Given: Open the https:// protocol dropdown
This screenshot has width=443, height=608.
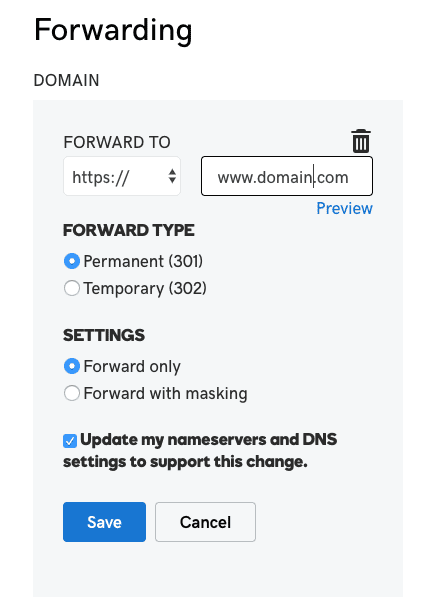Looking at the screenshot, I should 122,176.
